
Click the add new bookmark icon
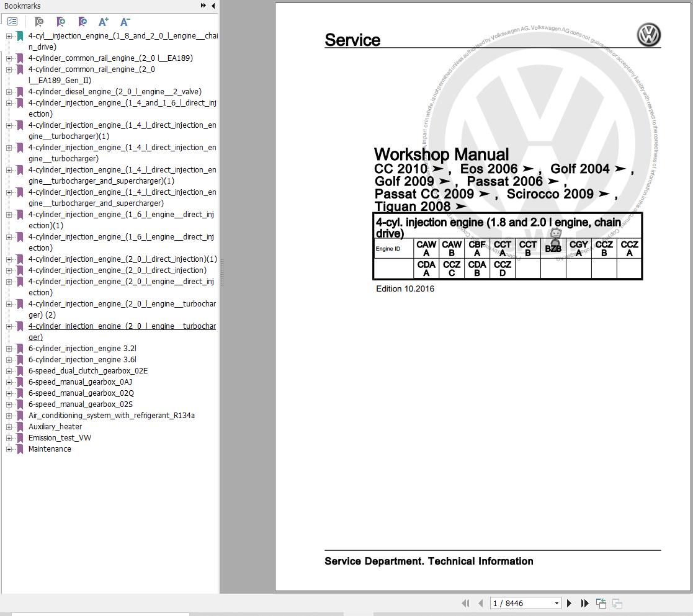click(61, 21)
